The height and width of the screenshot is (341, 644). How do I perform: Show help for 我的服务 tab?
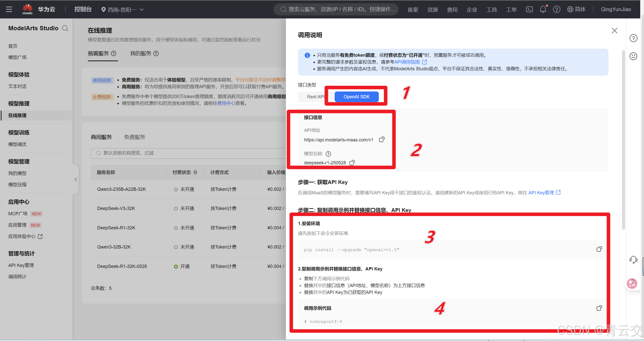click(156, 53)
